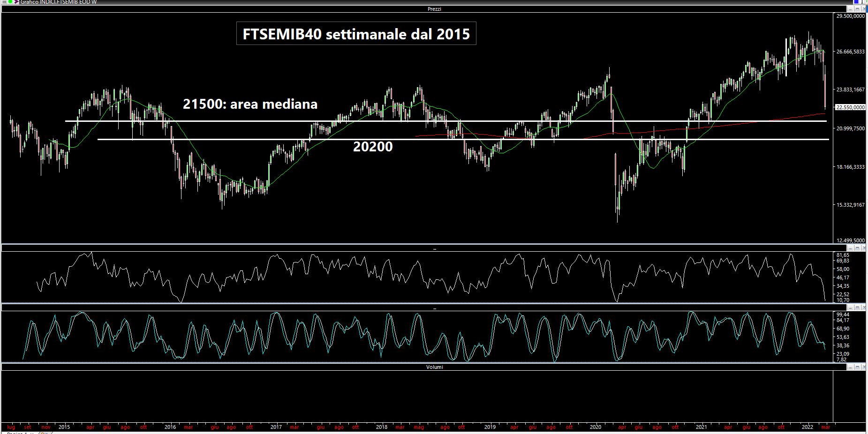Select the lower white horizontal line at 20200

pos(463,139)
